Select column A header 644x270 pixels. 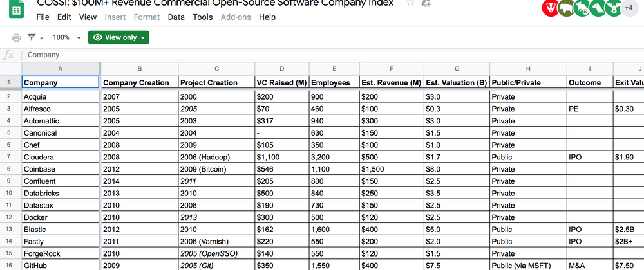(61, 69)
